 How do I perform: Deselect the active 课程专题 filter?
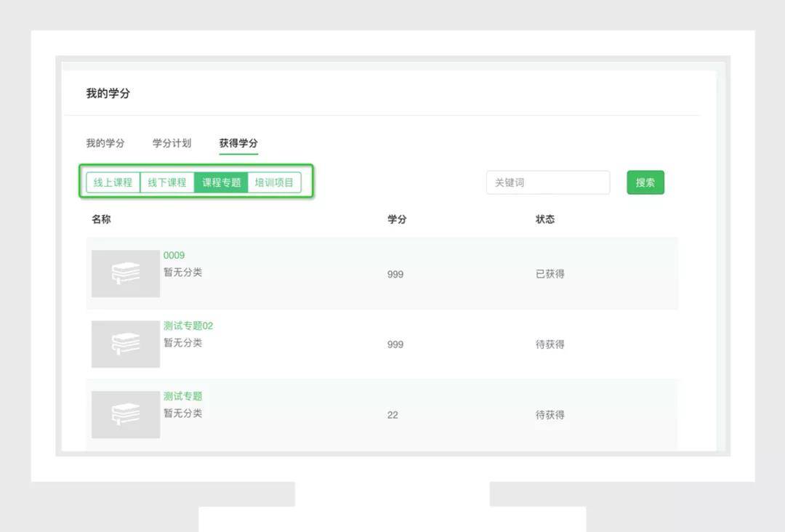(221, 182)
